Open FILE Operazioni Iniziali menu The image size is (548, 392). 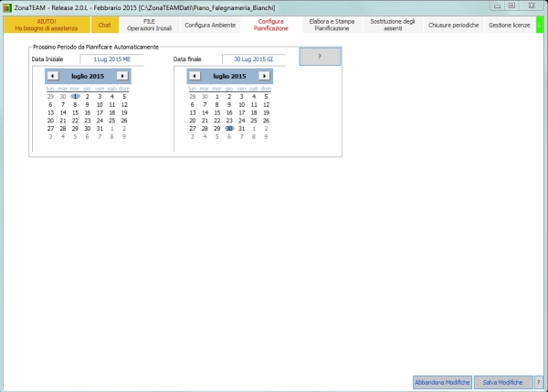click(x=149, y=25)
